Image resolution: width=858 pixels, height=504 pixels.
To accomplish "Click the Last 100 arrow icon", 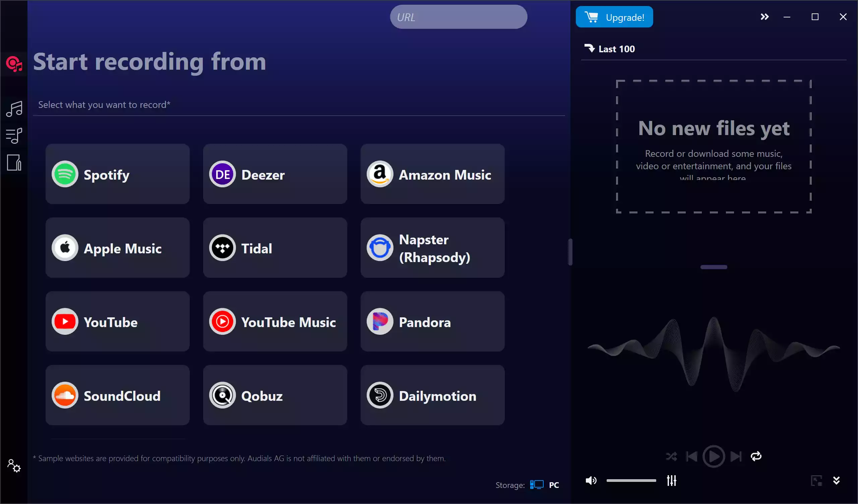I will 590,49.
